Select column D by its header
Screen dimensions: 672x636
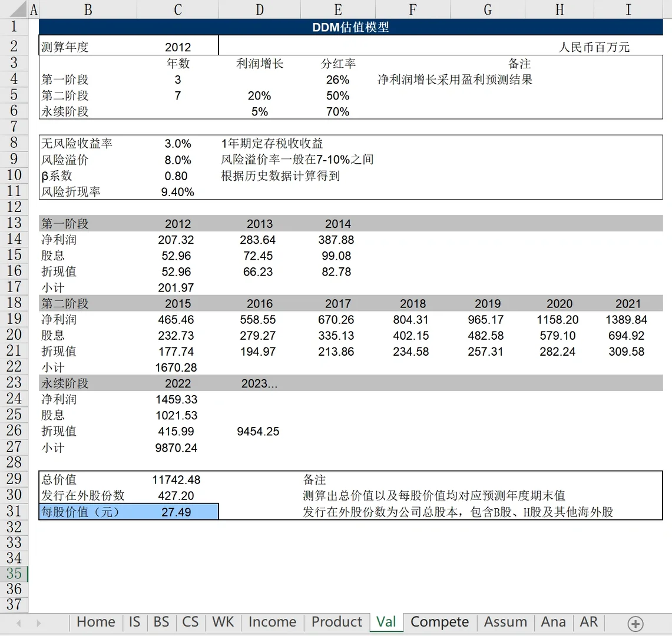(259, 9)
